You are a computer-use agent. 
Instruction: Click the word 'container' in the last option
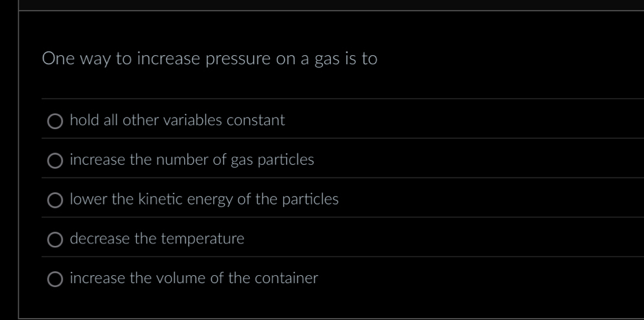click(287, 278)
